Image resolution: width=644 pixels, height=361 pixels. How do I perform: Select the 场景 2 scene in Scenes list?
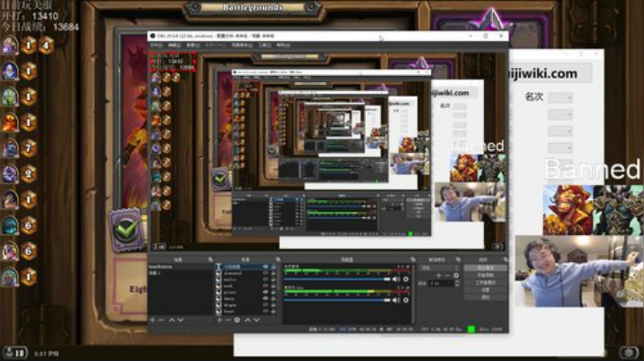[x=181, y=273]
